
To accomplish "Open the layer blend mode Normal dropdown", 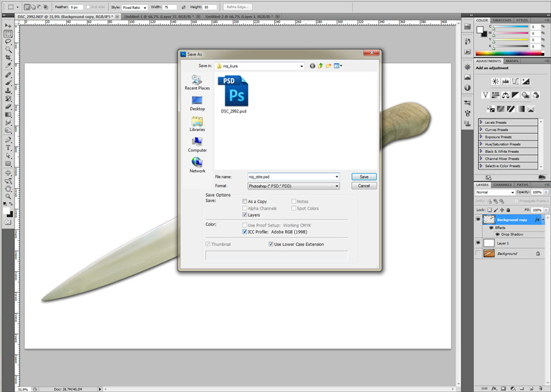I will 495,192.
